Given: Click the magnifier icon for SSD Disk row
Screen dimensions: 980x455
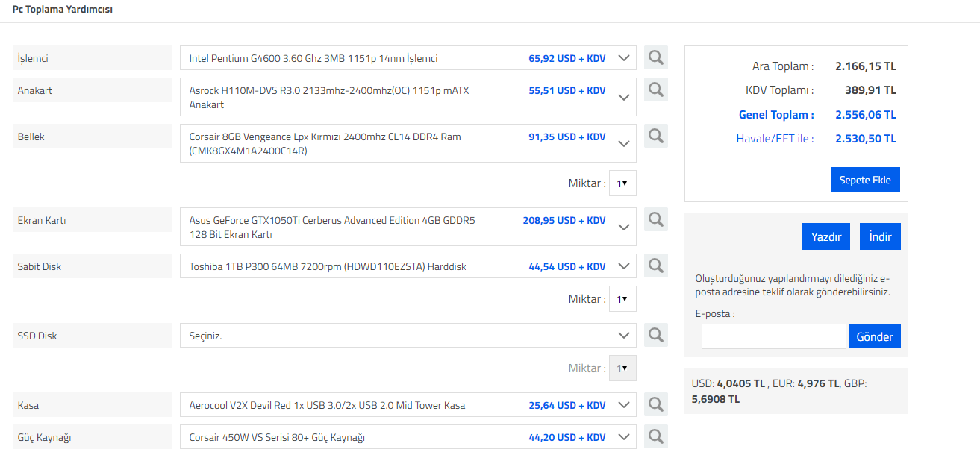Looking at the screenshot, I should (x=656, y=335).
